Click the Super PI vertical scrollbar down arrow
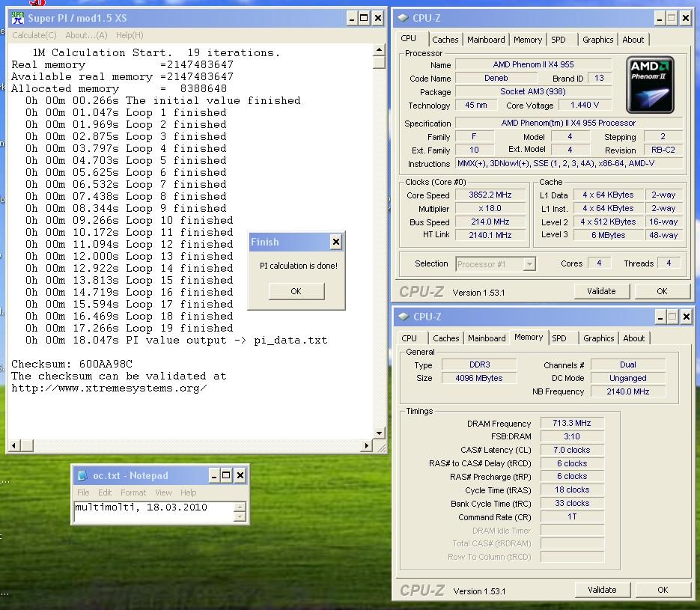Image resolution: width=700 pixels, height=610 pixels. [x=379, y=433]
